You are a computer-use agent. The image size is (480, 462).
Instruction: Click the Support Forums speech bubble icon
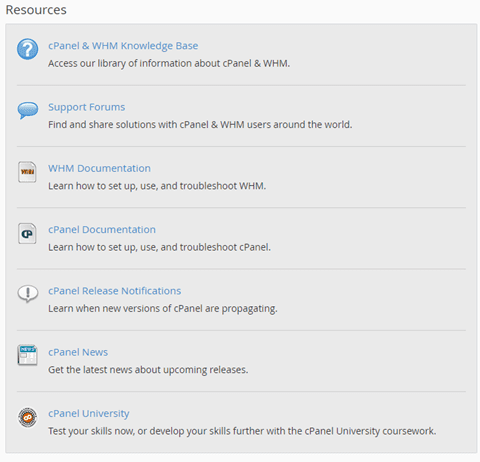pyautogui.click(x=28, y=110)
